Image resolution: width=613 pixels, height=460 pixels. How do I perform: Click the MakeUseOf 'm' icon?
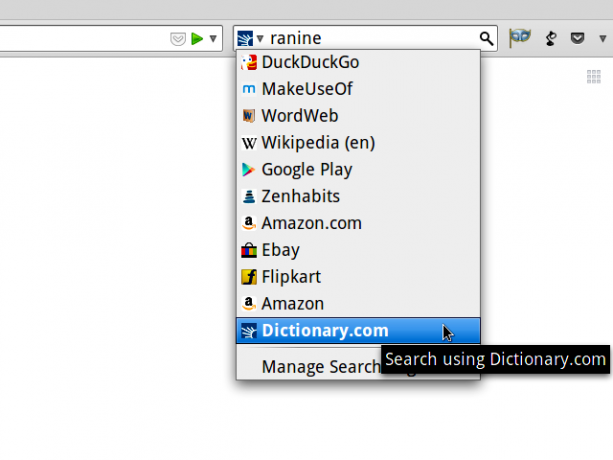tap(249, 89)
